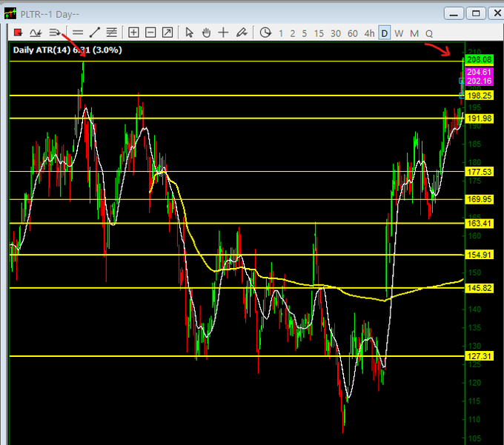Switch to the 30 minute timeframe

(336, 33)
